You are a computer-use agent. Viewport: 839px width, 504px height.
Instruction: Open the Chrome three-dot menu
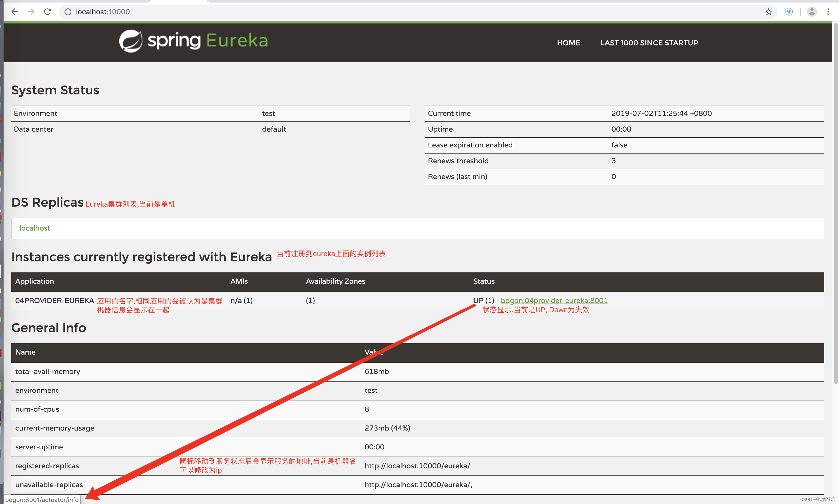[828, 12]
